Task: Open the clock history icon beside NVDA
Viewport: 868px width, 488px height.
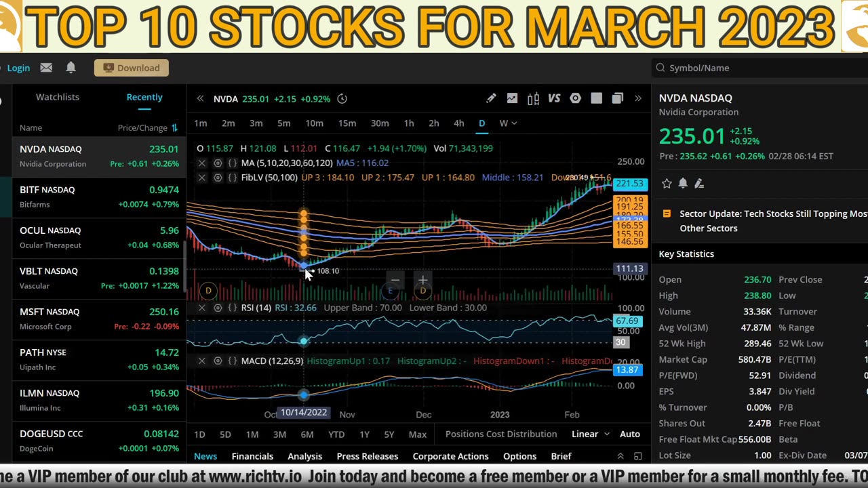Action: 342,99
